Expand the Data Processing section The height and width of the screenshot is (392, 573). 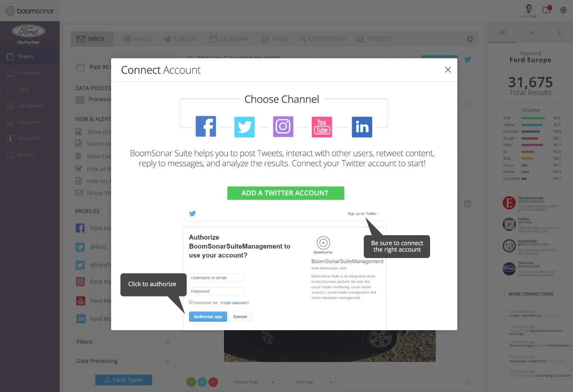pos(123,361)
